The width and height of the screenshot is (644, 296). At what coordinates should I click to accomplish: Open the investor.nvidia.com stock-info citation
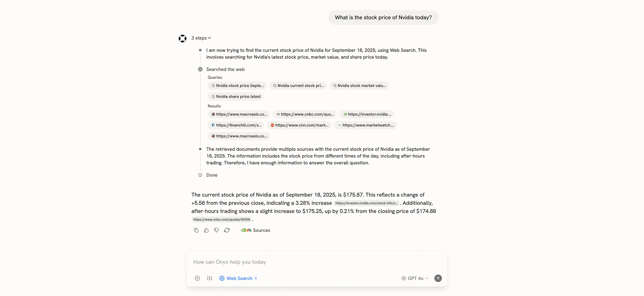pyautogui.click(x=366, y=203)
